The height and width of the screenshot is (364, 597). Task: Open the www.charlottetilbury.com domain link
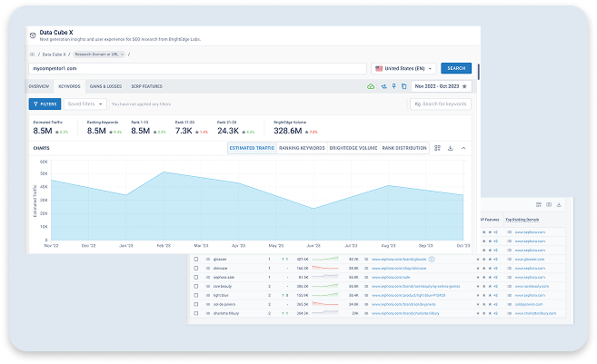(535, 313)
